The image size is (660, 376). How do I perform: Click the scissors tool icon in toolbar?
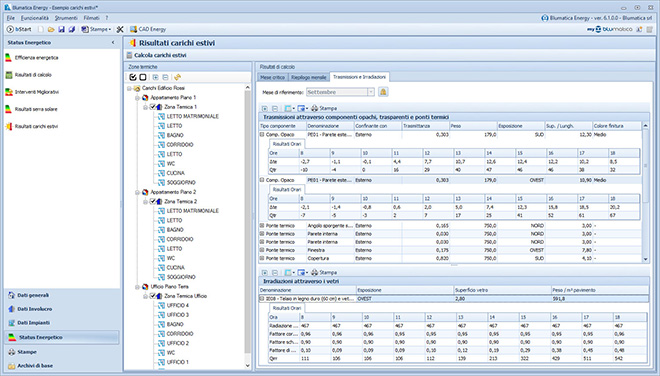120,29
